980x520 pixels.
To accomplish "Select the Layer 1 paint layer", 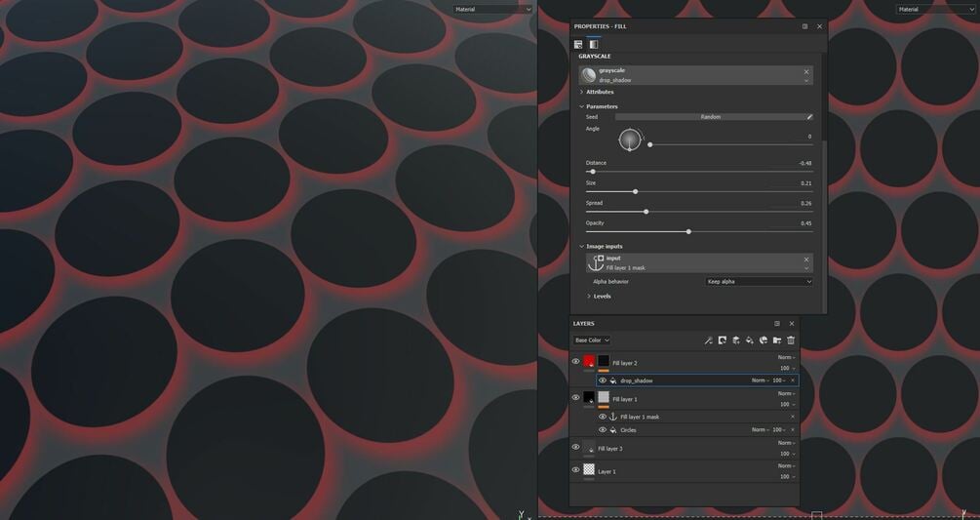I will click(x=685, y=471).
